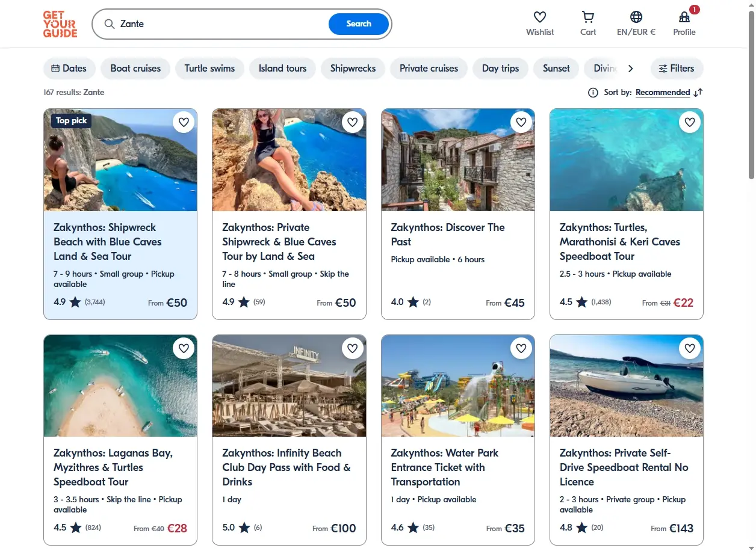Viewport: 756px width, 554px height.
Task: Wishlist the Infinity Beach Club Day Pass
Action: pyautogui.click(x=352, y=348)
